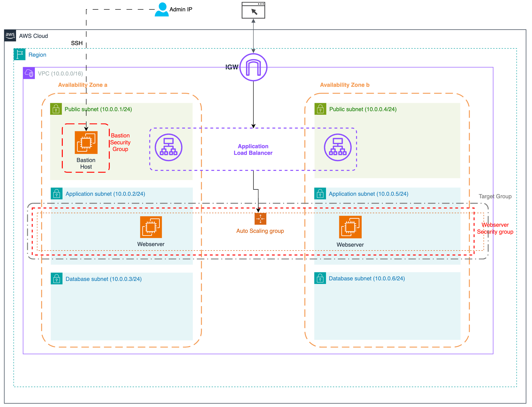Image resolution: width=532 pixels, height=407 pixels.
Task: Click the Auto Scaling group icon
Action: (x=260, y=219)
